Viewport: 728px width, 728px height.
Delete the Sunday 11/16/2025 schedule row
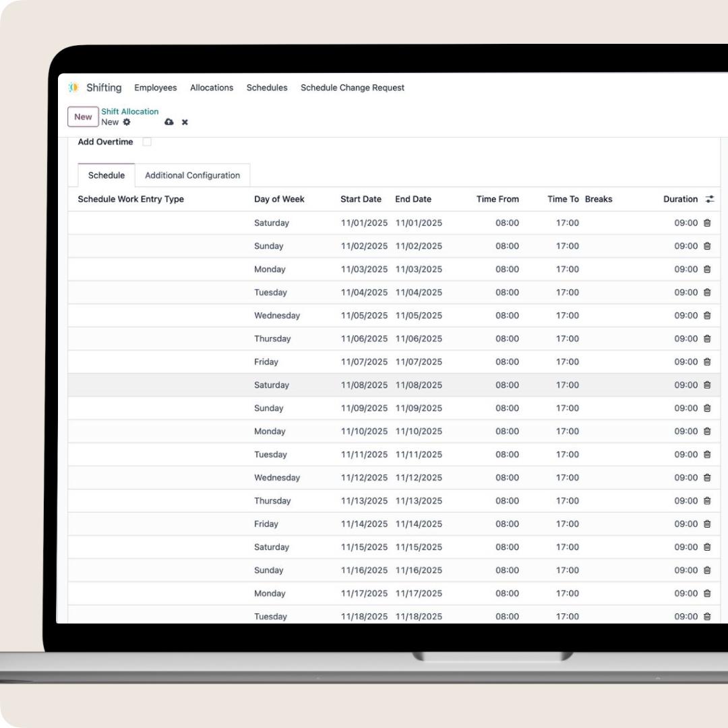click(707, 570)
